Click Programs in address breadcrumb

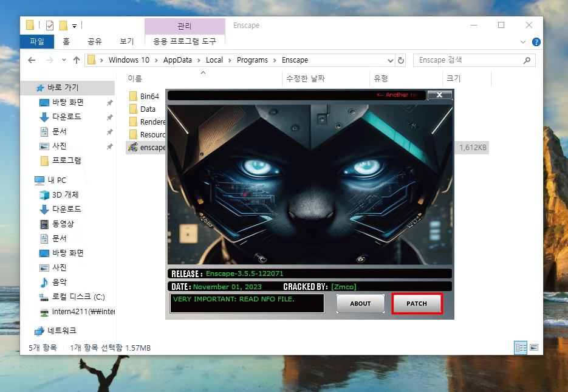(x=253, y=60)
